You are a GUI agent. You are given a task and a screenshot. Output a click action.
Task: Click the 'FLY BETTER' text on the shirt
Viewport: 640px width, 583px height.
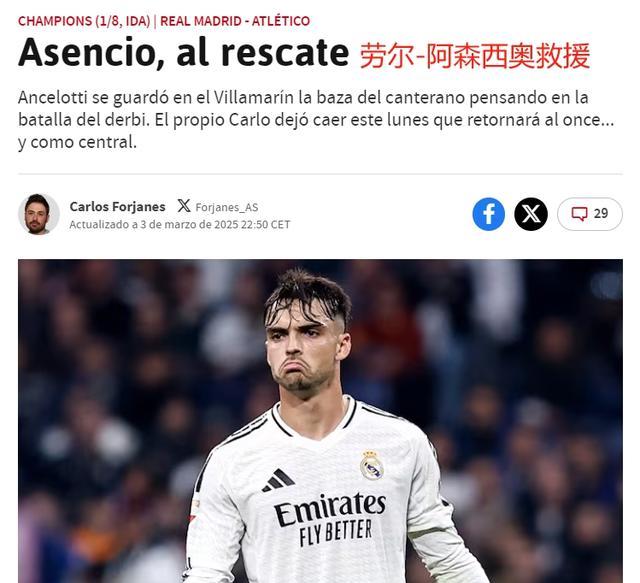pyautogui.click(x=336, y=532)
